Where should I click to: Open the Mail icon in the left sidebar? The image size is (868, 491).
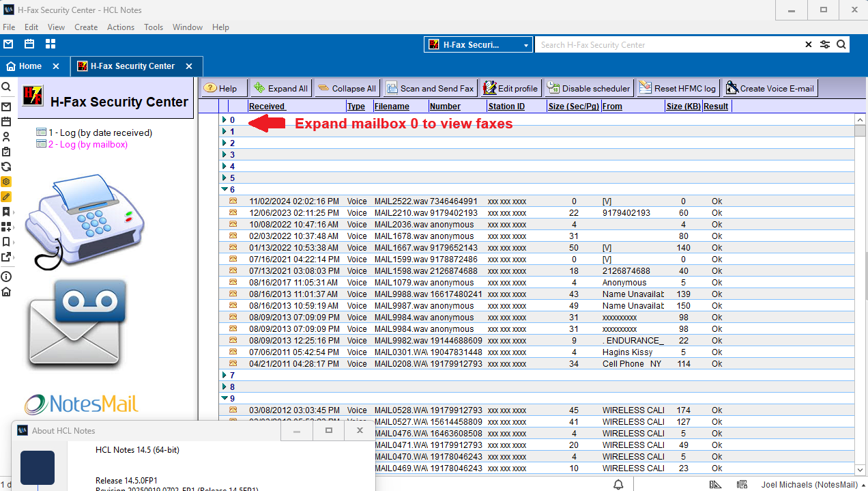pyautogui.click(x=6, y=107)
